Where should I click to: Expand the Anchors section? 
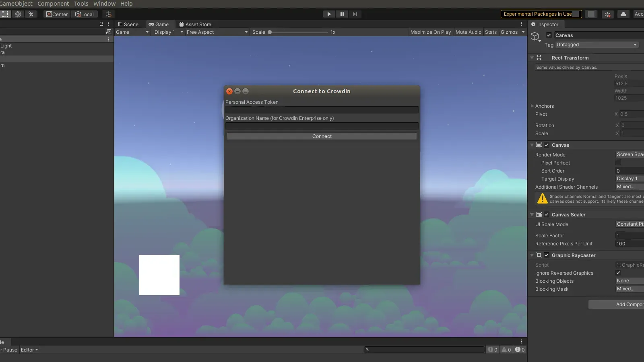[x=533, y=106]
